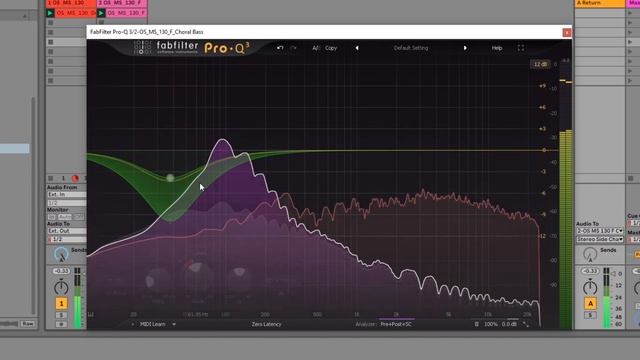The image size is (640, 360).
Task: Select the track 1 OS_MS_130 header
Action: pos(71,3)
